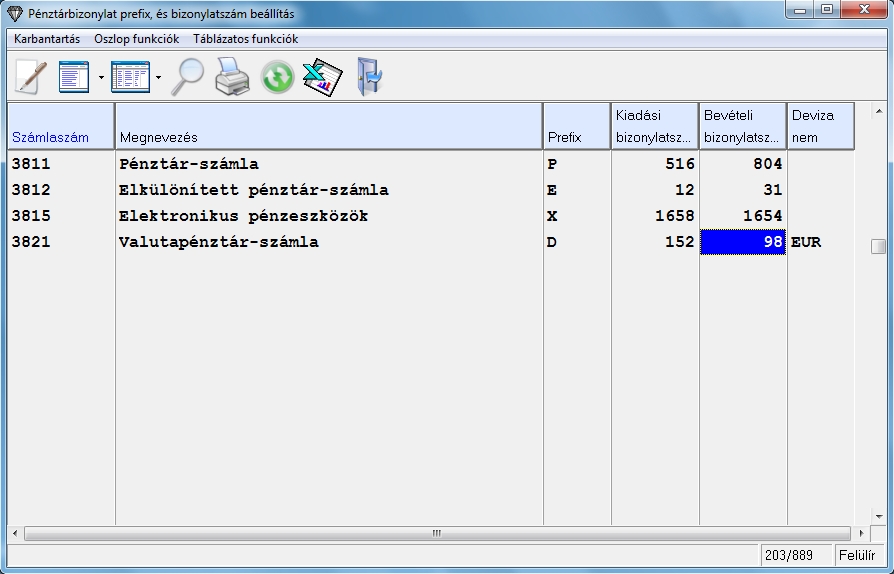Print the table with the printer icon
Viewport: 894px width, 574px height.
click(232, 77)
